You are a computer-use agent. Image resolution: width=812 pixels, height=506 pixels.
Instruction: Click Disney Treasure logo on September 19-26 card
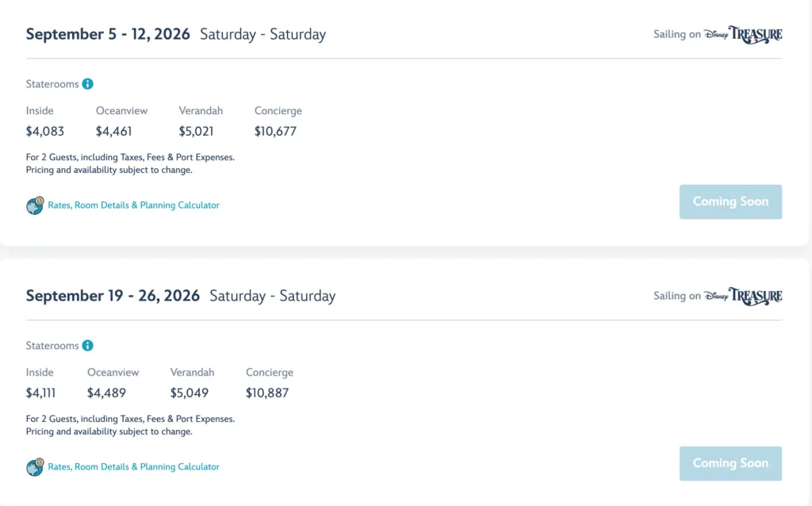(x=743, y=296)
